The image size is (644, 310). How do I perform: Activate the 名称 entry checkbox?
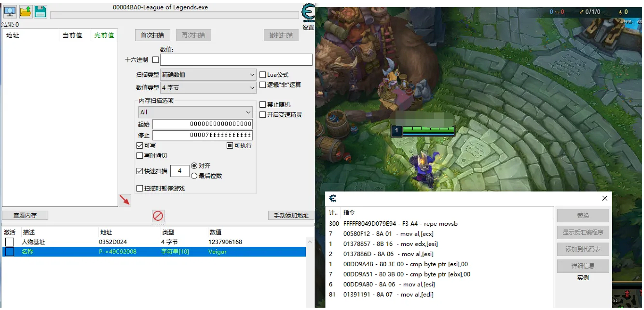[x=9, y=252]
